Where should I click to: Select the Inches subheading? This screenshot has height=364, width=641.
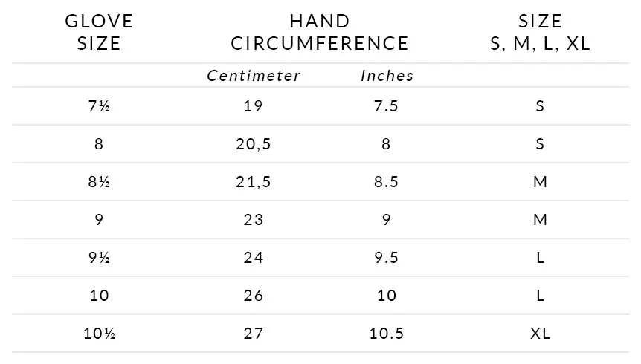(x=387, y=76)
